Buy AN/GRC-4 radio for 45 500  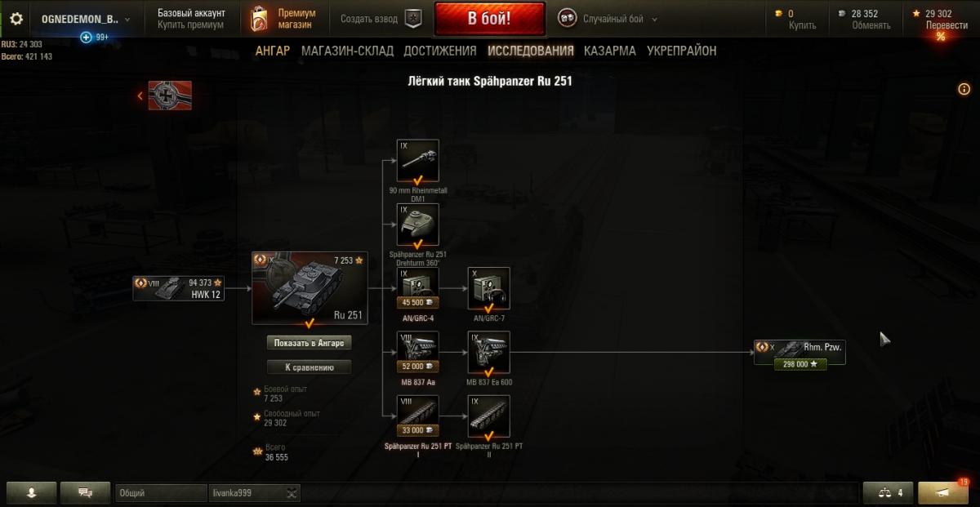pos(417,302)
